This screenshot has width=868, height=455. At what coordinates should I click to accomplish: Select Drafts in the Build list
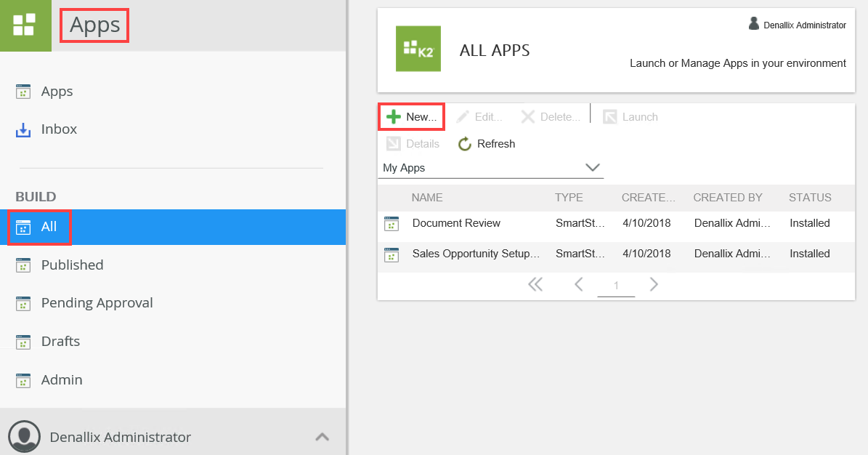pyautogui.click(x=60, y=341)
